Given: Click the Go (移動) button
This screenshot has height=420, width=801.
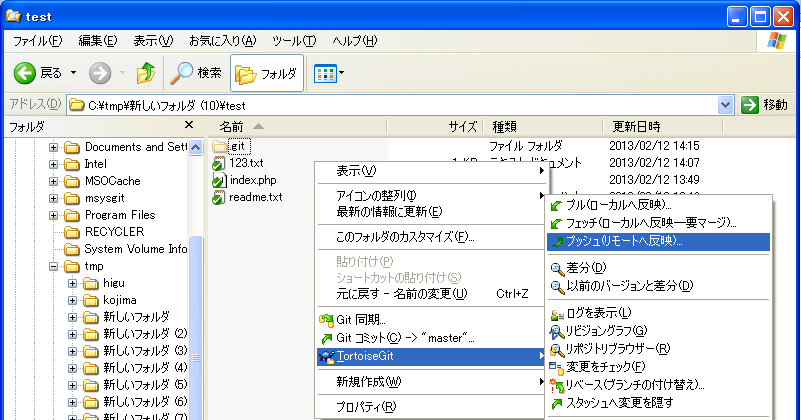Looking at the screenshot, I should coord(766,105).
